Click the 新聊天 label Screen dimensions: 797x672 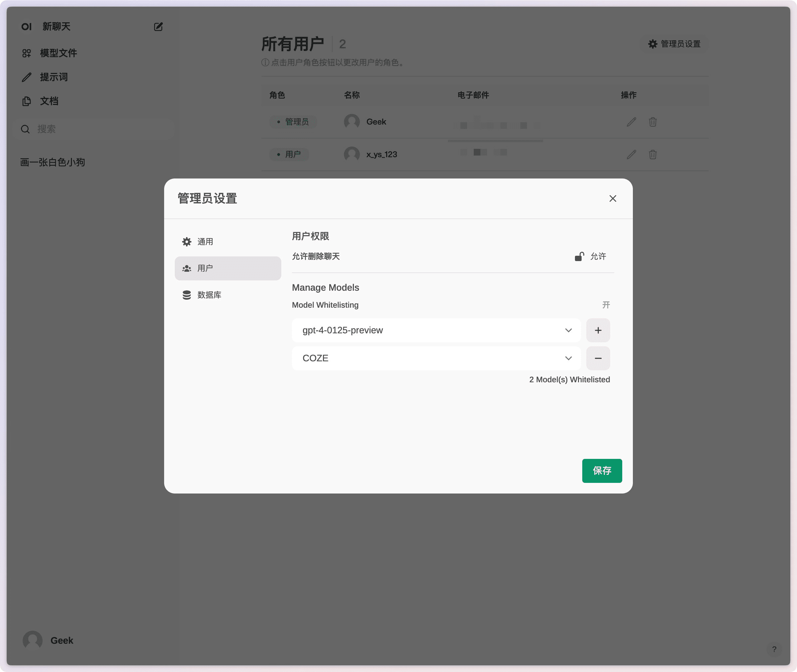[56, 27]
